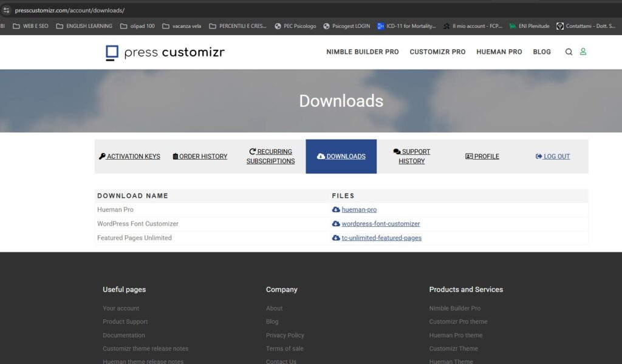The image size is (622, 364).
Task: Click the Useful pages footer heading
Action: click(x=124, y=289)
